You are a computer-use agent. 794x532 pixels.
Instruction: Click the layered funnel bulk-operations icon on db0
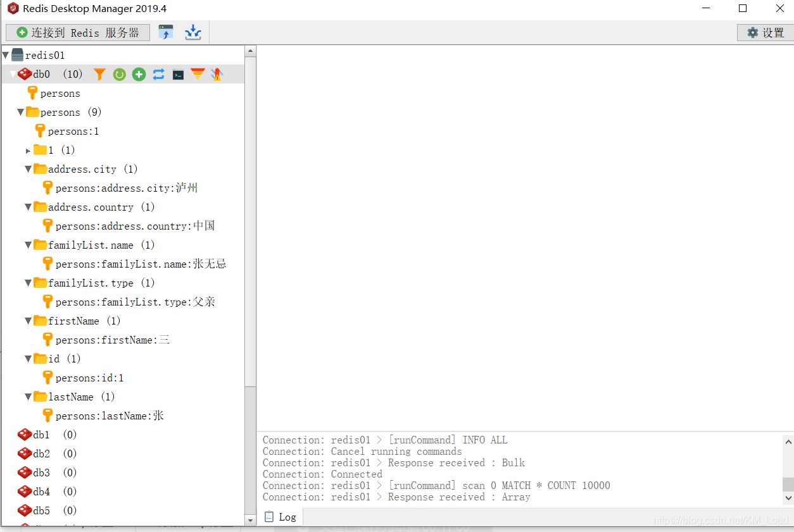[198, 74]
